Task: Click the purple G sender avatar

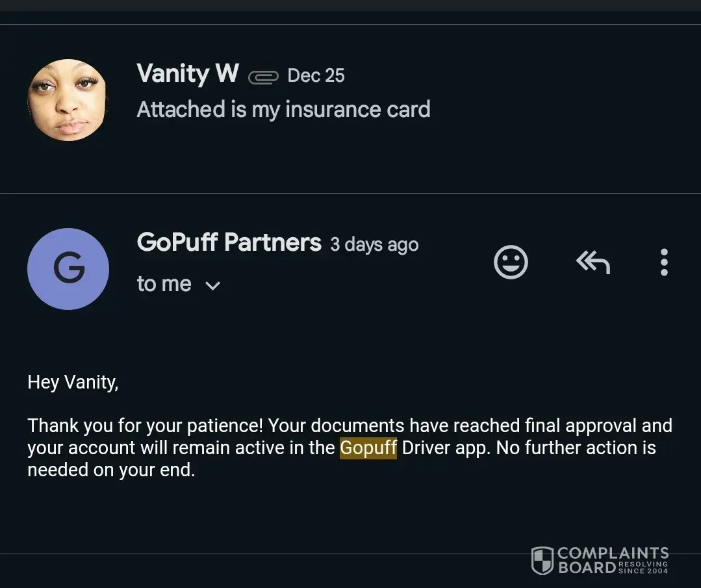Action: [68, 268]
